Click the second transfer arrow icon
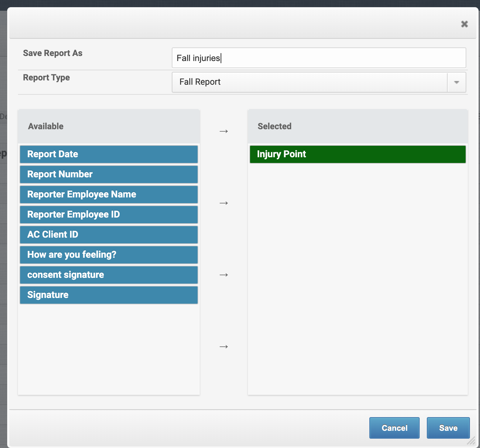Screen dimensions: 480x448 (x=223, y=203)
